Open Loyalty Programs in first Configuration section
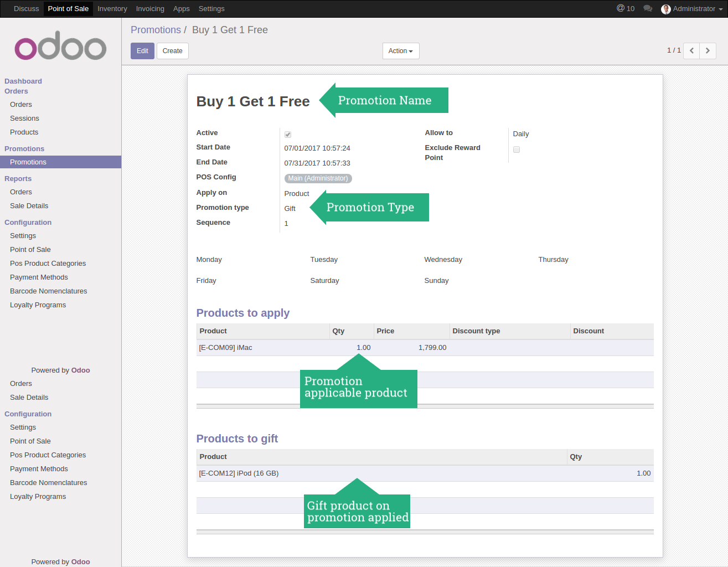The width and height of the screenshot is (728, 567). tap(38, 305)
